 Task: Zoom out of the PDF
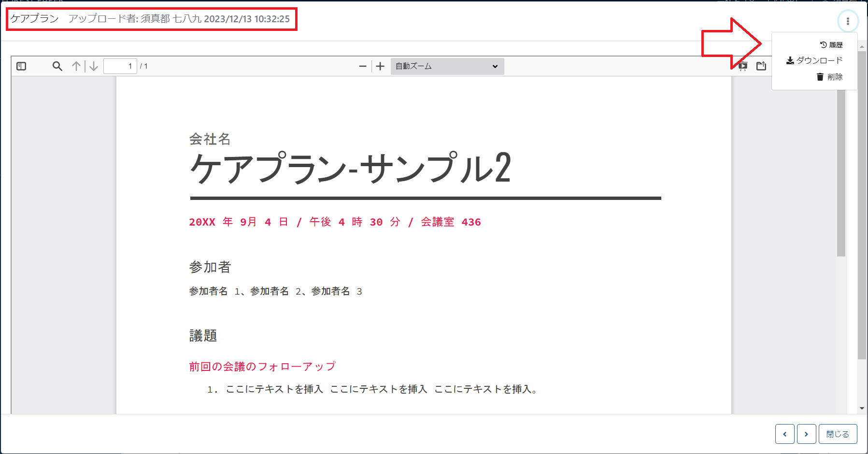pyautogui.click(x=363, y=66)
